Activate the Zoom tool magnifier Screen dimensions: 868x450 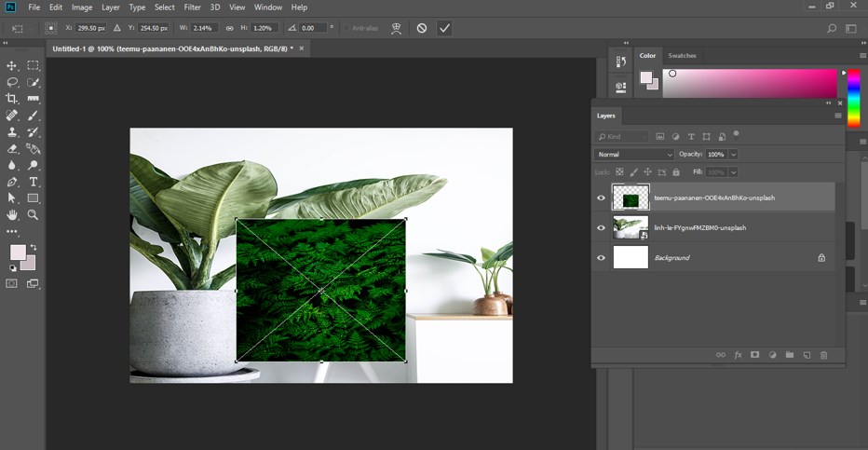[34, 214]
